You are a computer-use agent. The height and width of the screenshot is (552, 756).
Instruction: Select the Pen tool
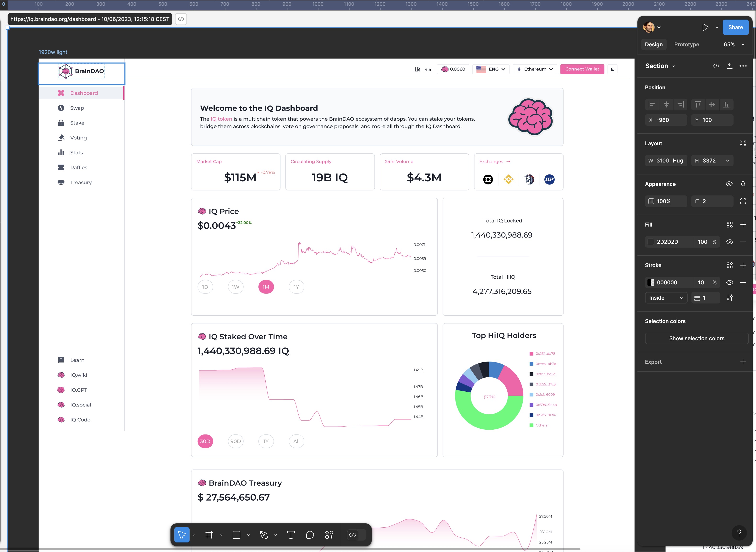[x=264, y=535]
